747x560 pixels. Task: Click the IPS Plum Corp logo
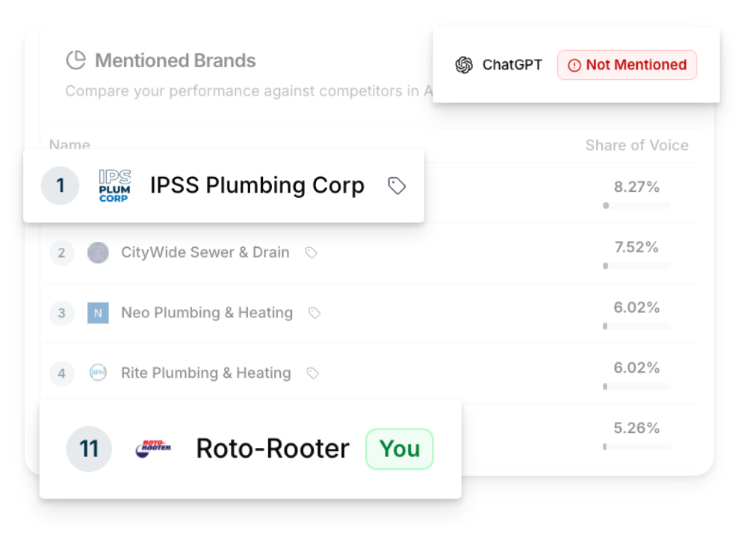(x=114, y=186)
